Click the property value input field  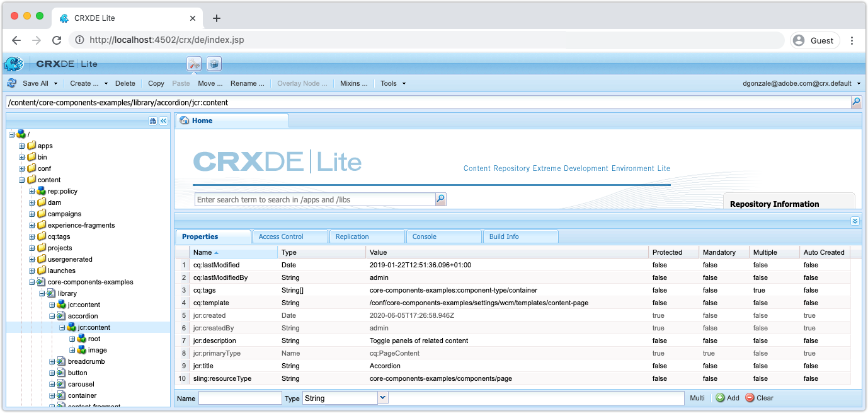(x=537, y=398)
